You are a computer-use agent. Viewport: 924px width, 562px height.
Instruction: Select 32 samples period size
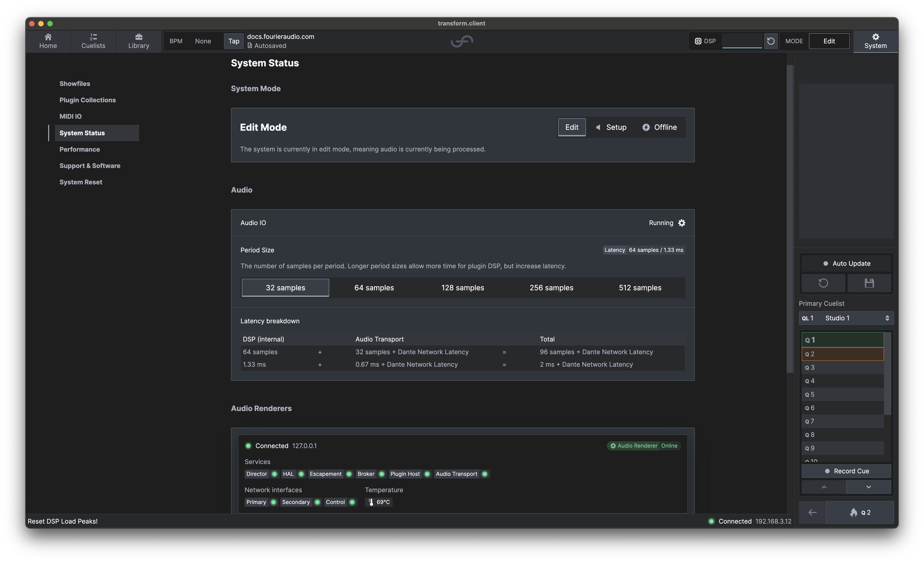(285, 288)
